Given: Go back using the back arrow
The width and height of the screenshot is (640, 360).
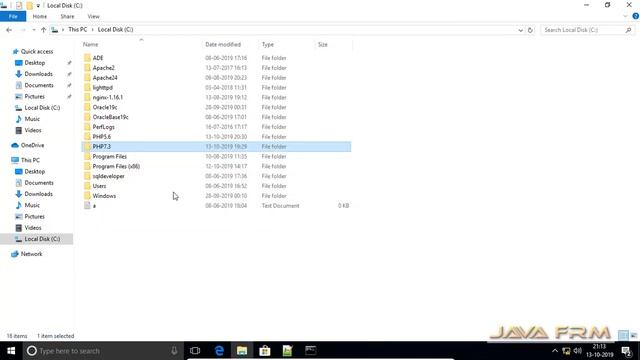Looking at the screenshot, I should click(x=9, y=30).
